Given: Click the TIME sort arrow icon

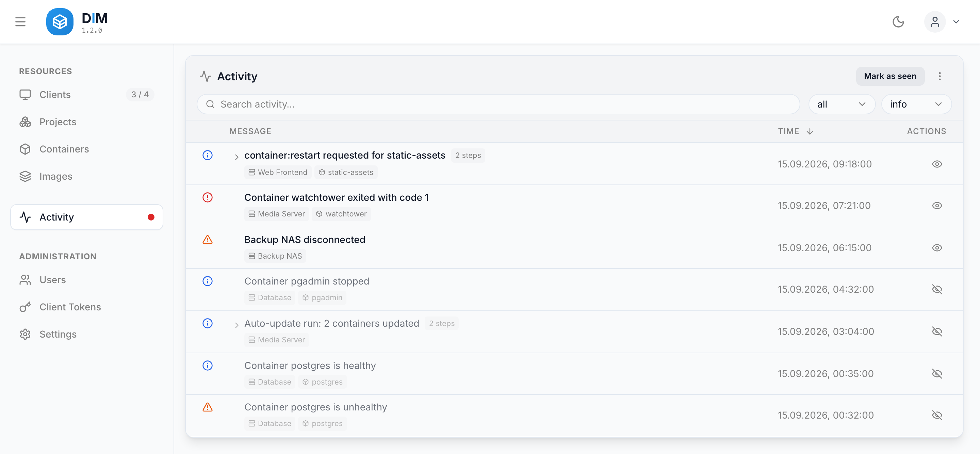Looking at the screenshot, I should (810, 131).
